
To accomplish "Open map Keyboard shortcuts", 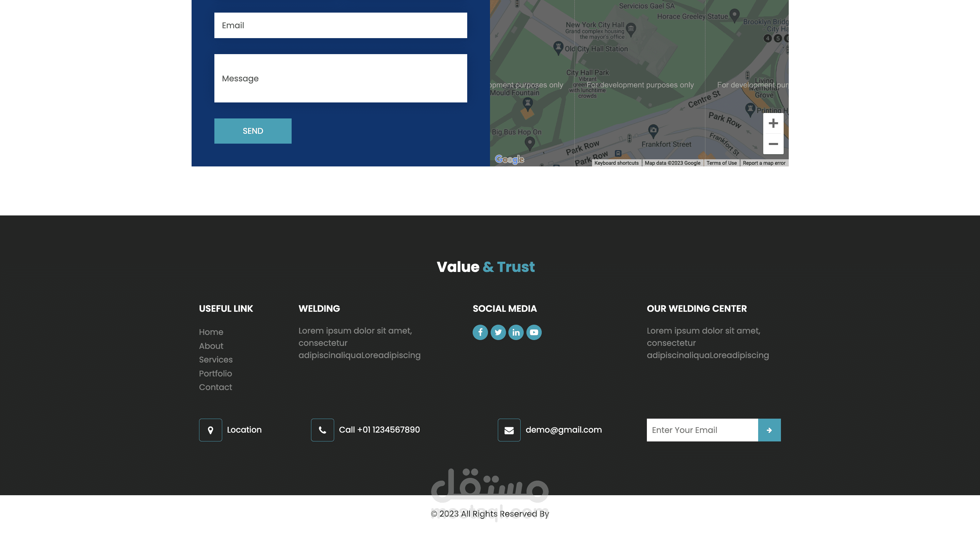I will click(x=616, y=163).
